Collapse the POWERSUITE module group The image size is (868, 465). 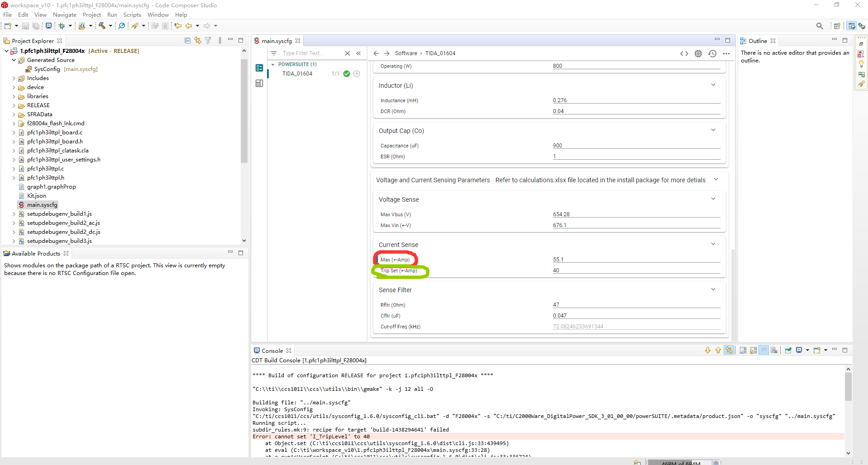273,65
